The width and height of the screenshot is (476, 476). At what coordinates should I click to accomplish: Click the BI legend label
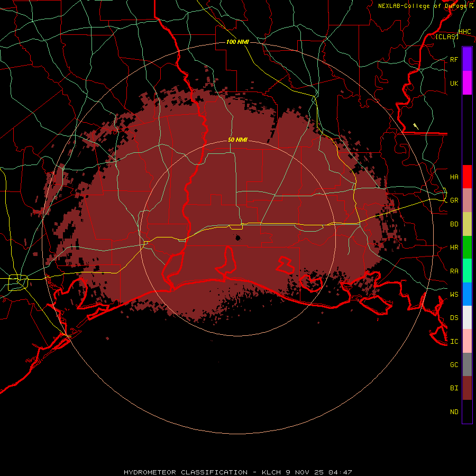(x=454, y=388)
